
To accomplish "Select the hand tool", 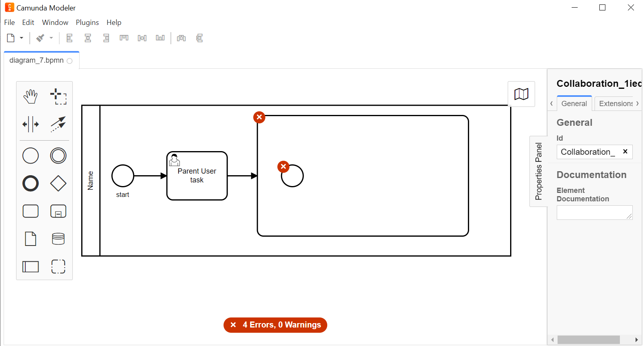I will 31,96.
